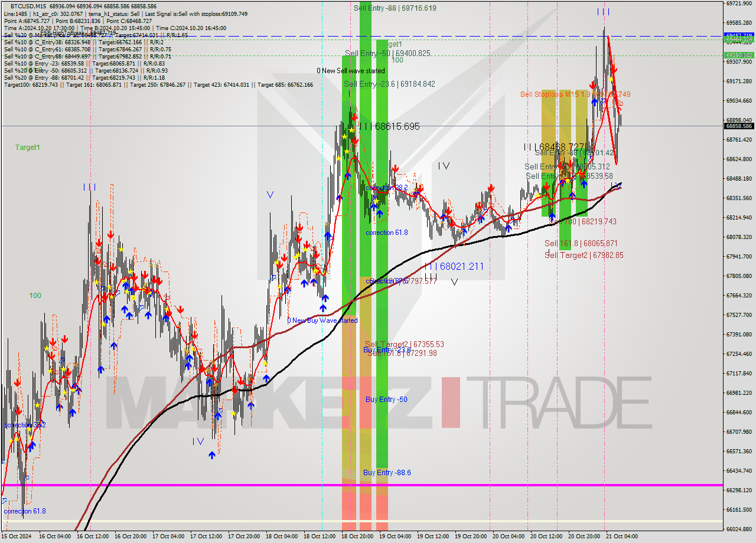Click the 'Sell Entry -88 | 69716.619' label
The height and width of the screenshot is (543, 756).
[395, 8]
